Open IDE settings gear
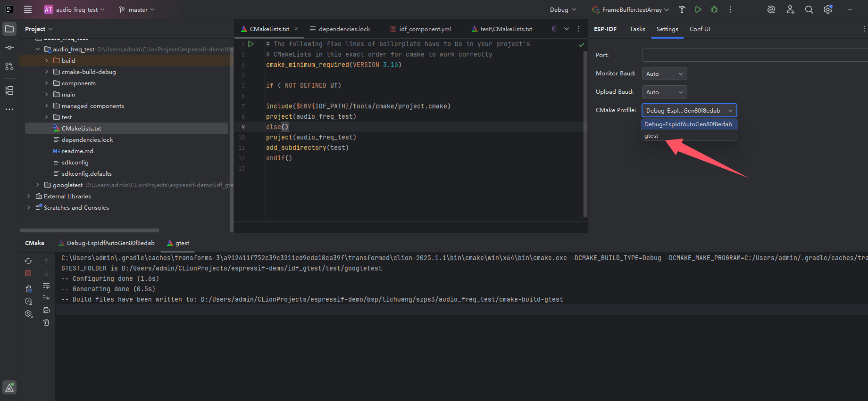 [x=828, y=9]
